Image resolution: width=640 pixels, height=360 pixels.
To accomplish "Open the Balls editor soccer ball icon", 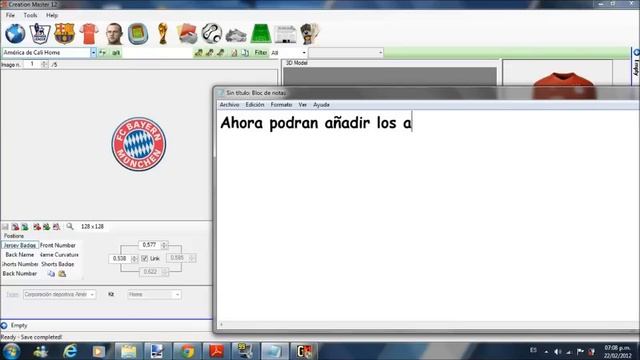I will [x=212, y=33].
